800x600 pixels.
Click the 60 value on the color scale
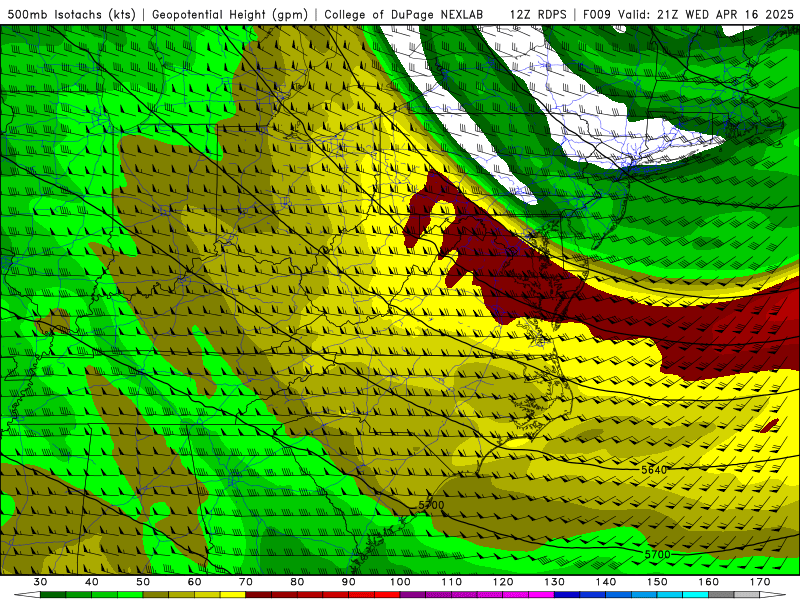(x=194, y=582)
